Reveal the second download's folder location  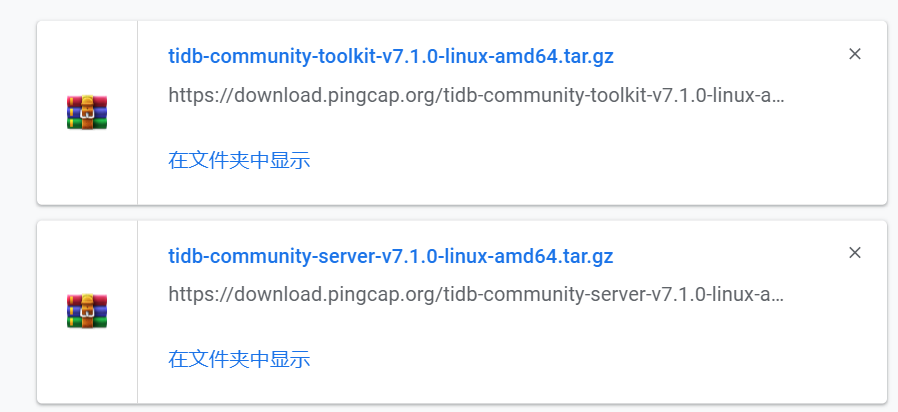[x=240, y=359]
